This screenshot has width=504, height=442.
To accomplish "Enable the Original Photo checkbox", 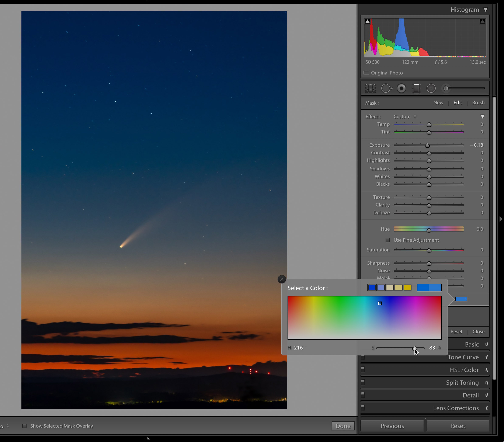I will (366, 73).
